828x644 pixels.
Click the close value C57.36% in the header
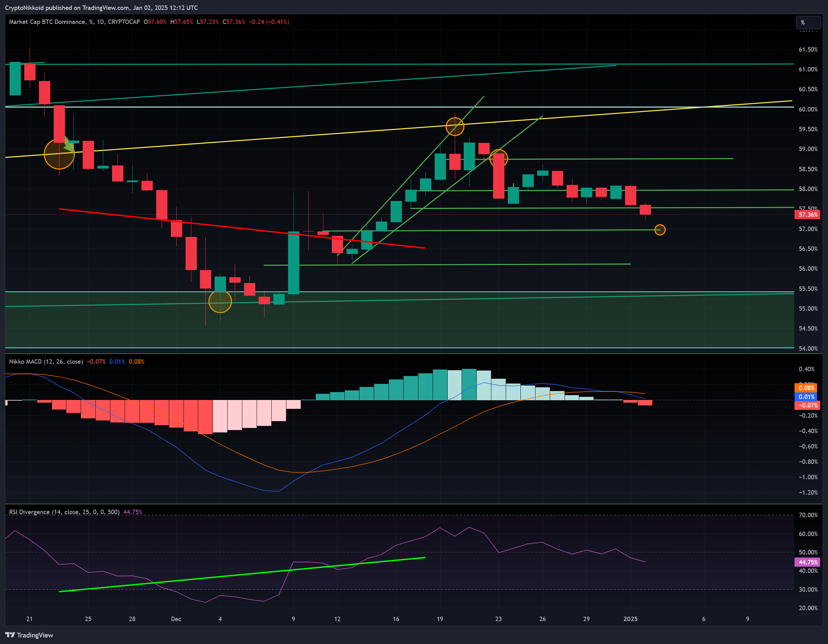233,22
